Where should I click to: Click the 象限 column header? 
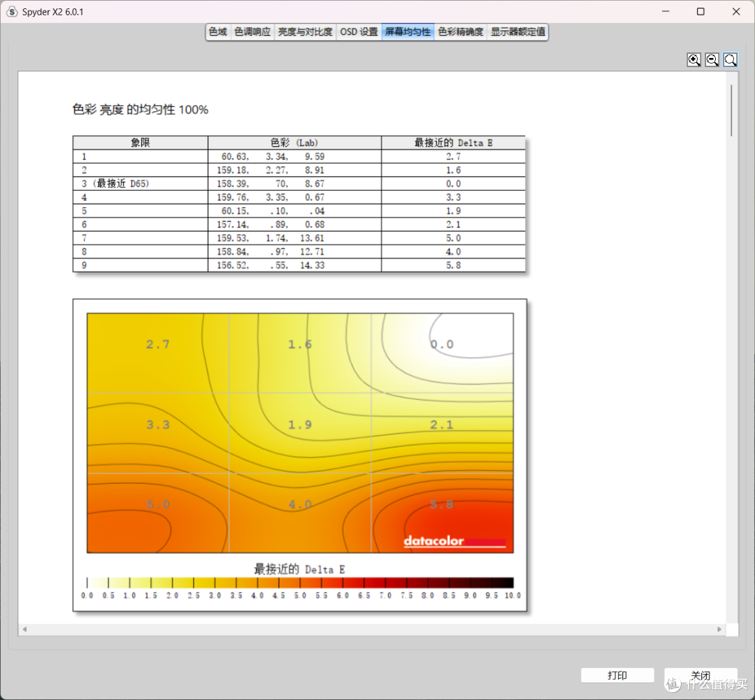141,143
